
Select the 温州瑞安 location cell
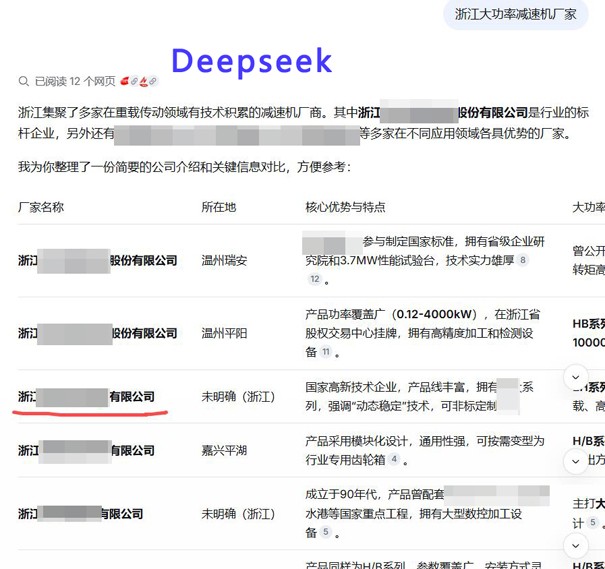[x=224, y=260]
